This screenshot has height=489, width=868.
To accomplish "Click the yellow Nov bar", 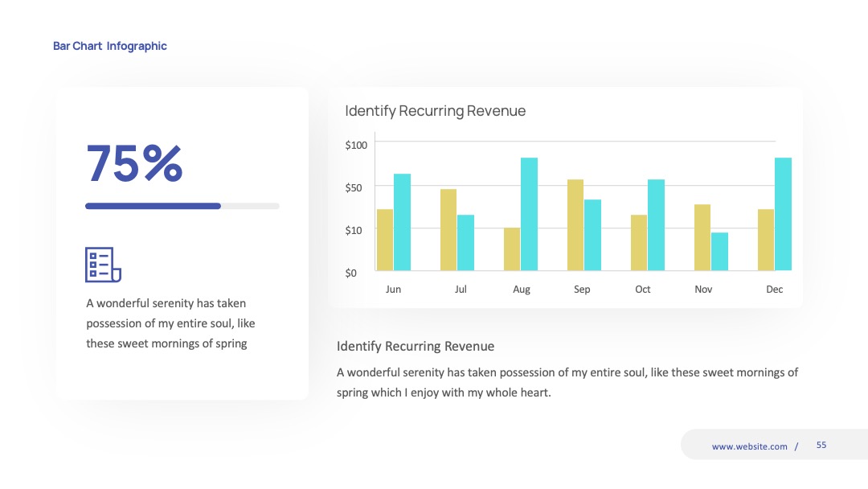I will pos(702,237).
